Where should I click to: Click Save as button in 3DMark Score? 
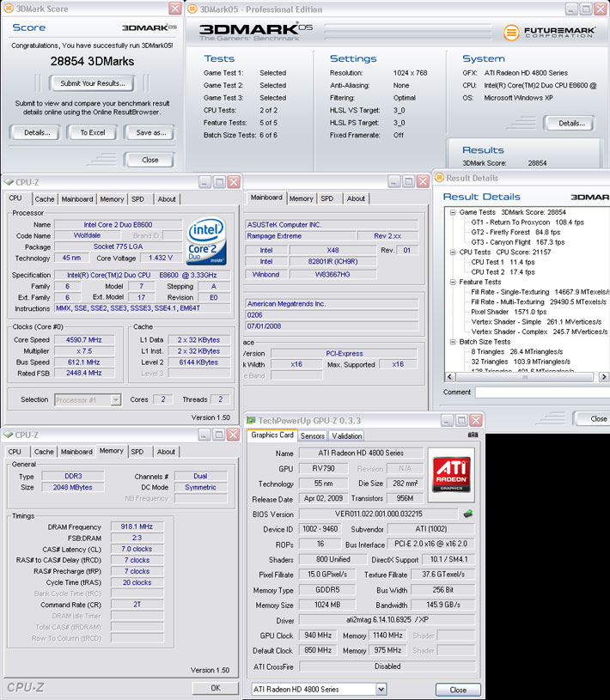pos(151,132)
